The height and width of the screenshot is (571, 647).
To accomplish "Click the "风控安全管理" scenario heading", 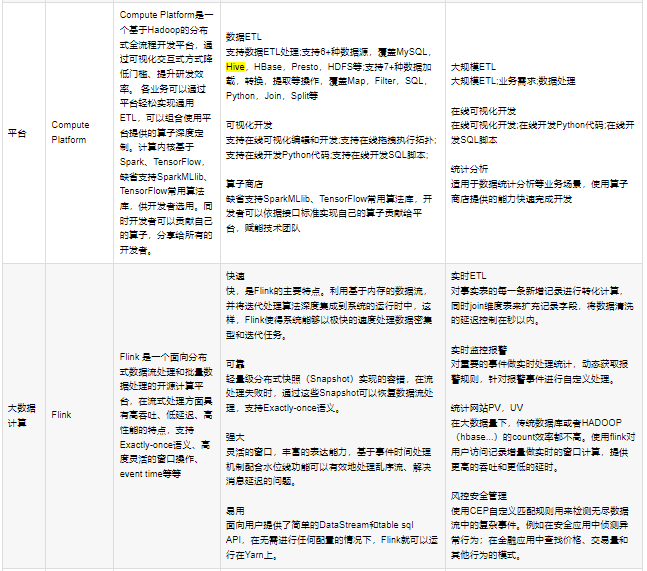I will [x=479, y=496].
